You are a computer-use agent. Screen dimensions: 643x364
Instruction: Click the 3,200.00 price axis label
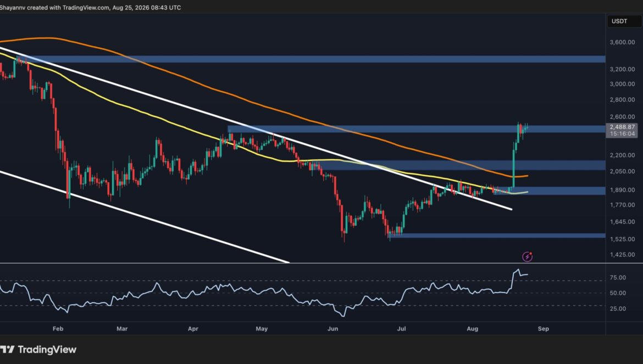[x=622, y=69]
